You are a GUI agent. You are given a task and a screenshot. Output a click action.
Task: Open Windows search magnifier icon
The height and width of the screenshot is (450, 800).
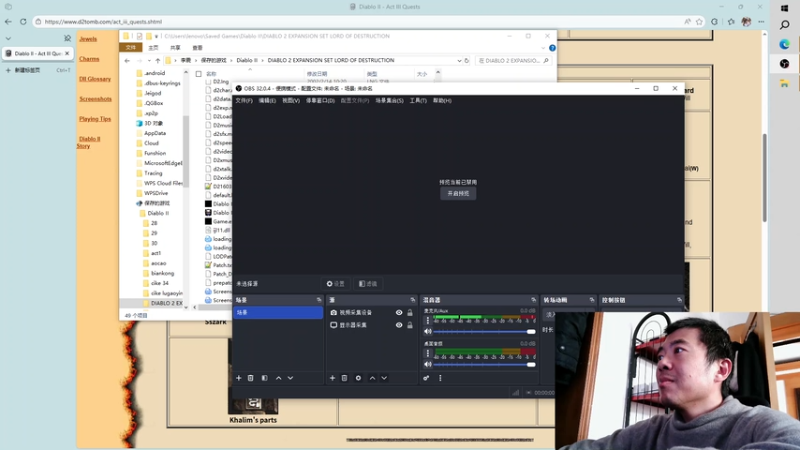pos(784,25)
